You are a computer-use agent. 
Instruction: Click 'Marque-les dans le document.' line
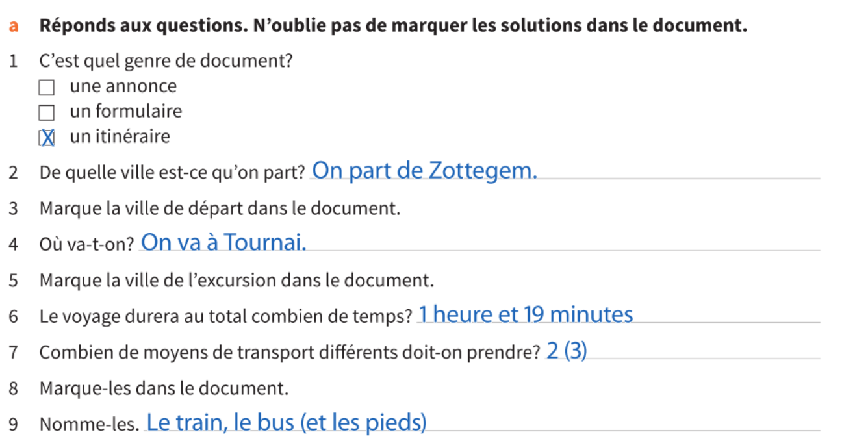point(164,388)
